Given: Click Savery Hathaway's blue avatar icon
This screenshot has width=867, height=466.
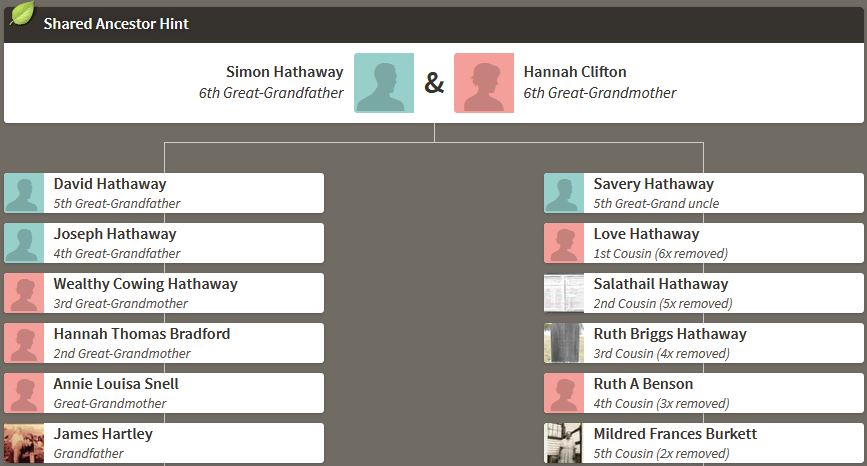Looking at the screenshot, I should [564, 193].
